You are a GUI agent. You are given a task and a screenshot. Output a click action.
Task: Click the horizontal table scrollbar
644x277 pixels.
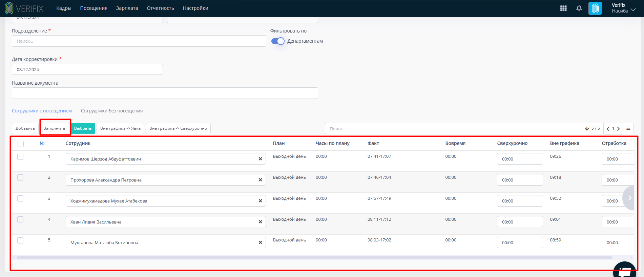point(314,257)
